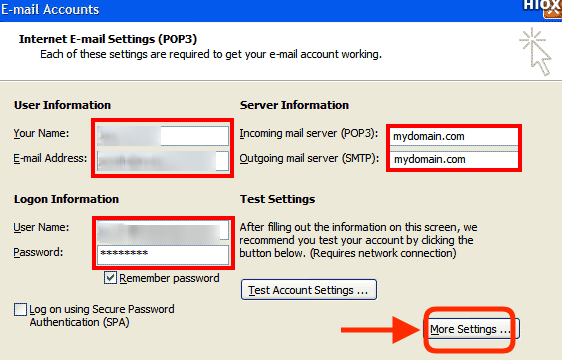
Task: Click the Password input field
Action: tap(162, 254)
